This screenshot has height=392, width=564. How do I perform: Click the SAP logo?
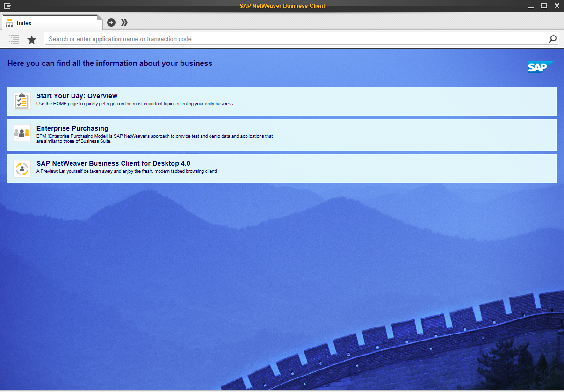click(540, 67)
